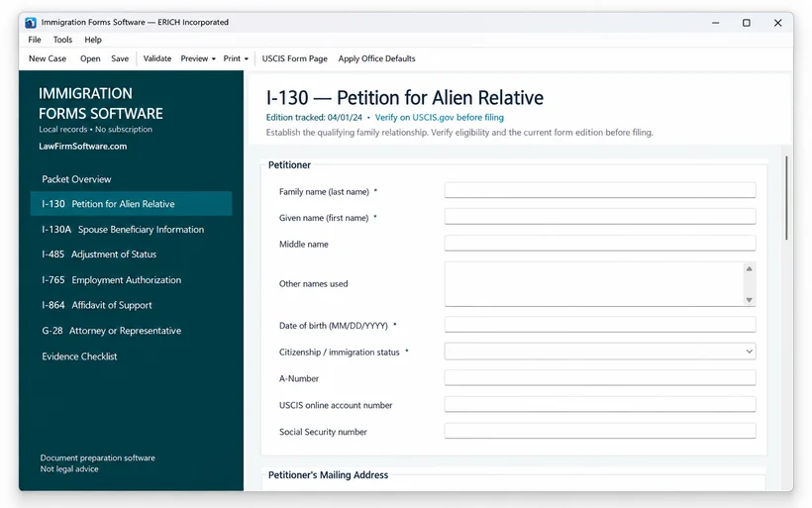Click the Open toolbar button
This screenshot has width=812, height=508.
(x=90, y=58)
